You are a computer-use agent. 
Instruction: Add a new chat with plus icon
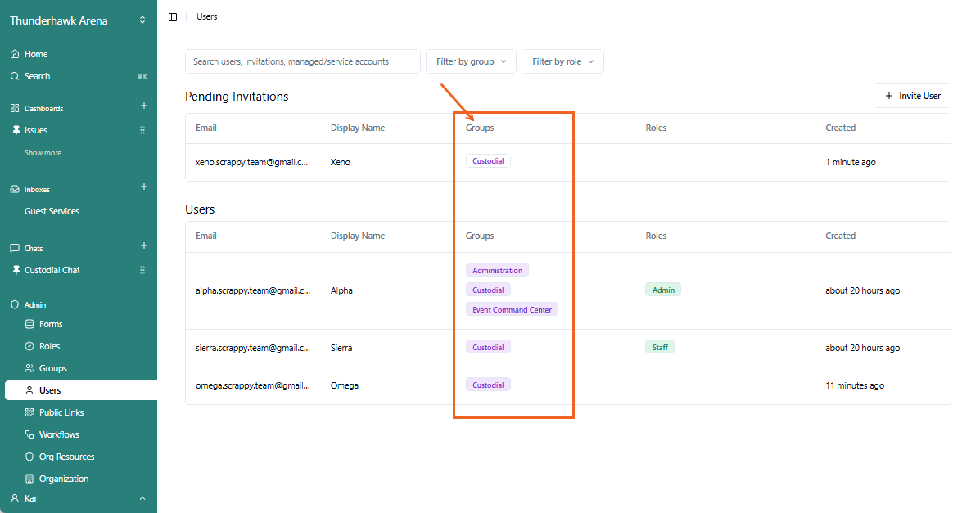pyautogui.click(x=144, y=246)
